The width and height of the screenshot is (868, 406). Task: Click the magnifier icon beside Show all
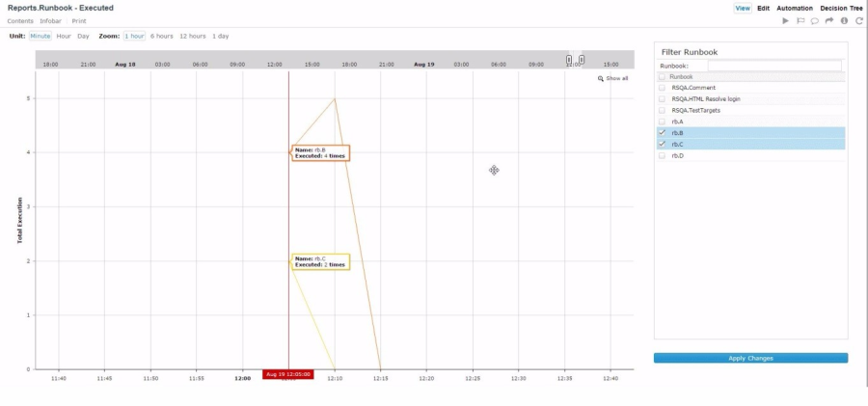[x=601, y=78]
